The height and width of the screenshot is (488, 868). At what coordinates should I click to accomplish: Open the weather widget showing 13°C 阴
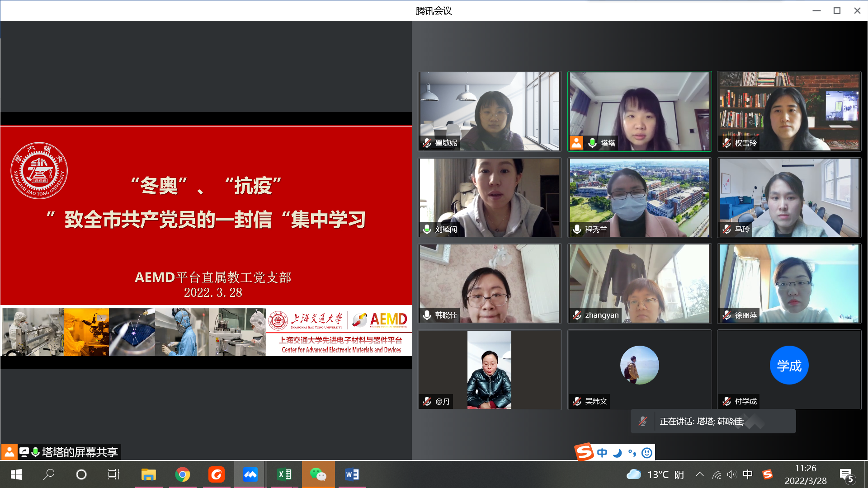pyautogui.click(x=652, y=474)
